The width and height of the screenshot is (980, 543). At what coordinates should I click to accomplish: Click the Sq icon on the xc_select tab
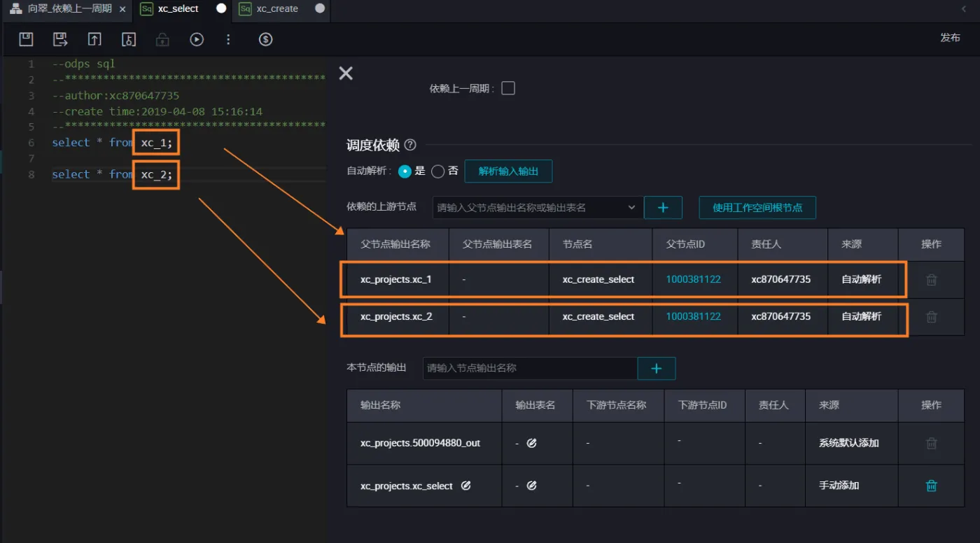146,9
